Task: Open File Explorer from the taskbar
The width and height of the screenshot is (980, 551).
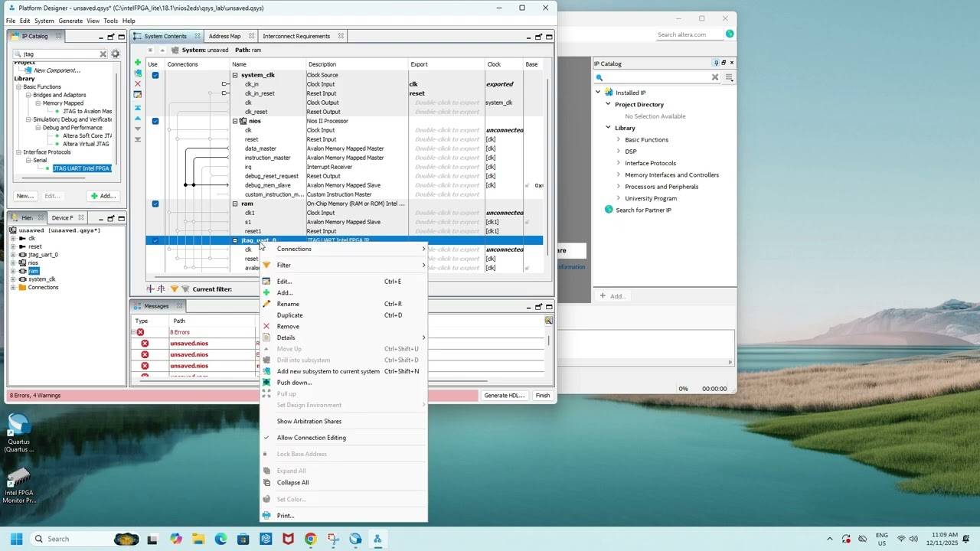Action: (x=198, y=539)
